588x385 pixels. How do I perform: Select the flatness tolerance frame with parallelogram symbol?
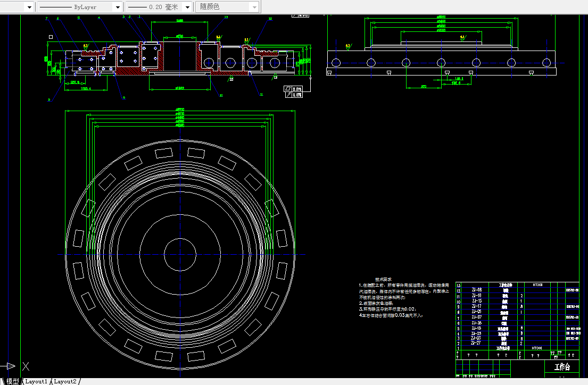(293, 89)
